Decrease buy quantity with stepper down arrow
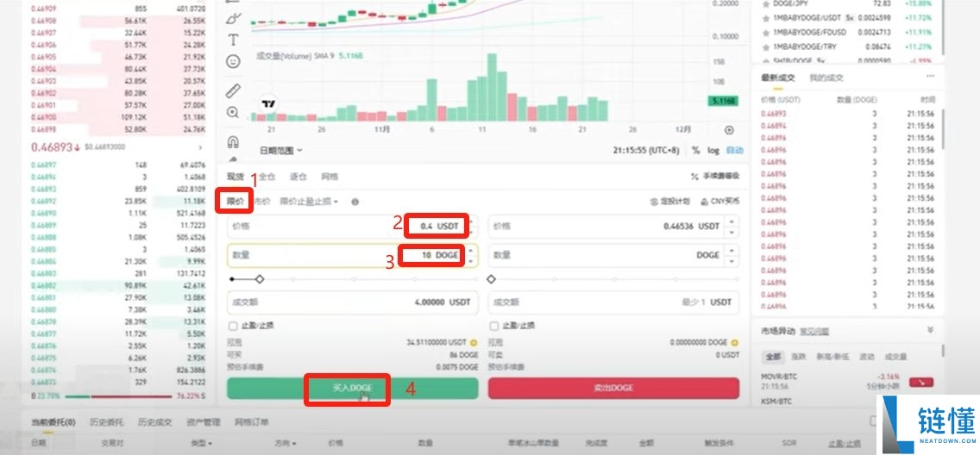 tap(473, 260)
